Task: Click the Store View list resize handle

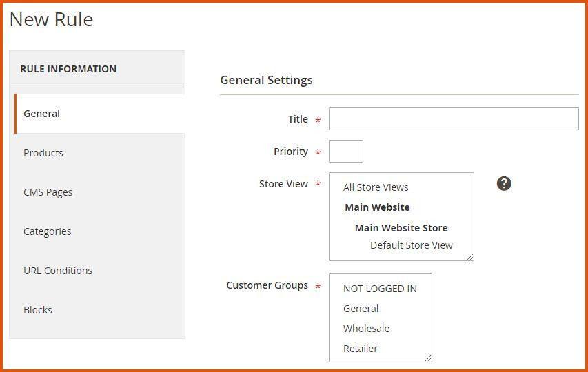Action: pyautogui.click(x=470, y=257)
